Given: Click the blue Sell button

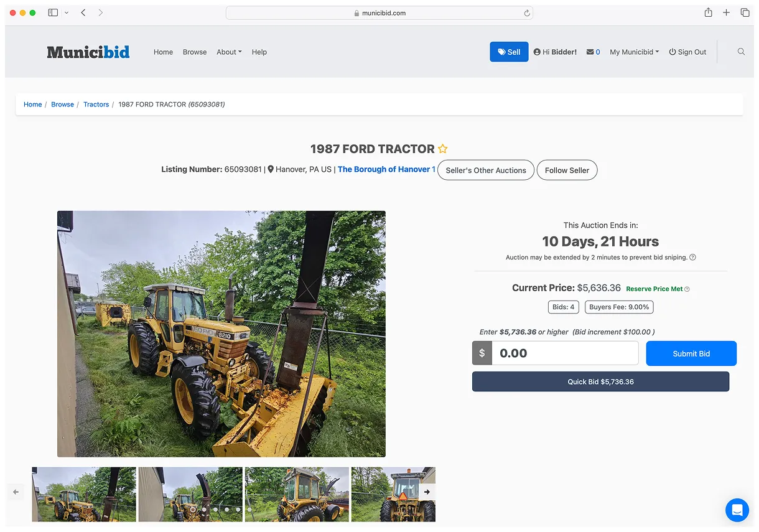Looking at the screenshot, I should (x=509, y=52).
